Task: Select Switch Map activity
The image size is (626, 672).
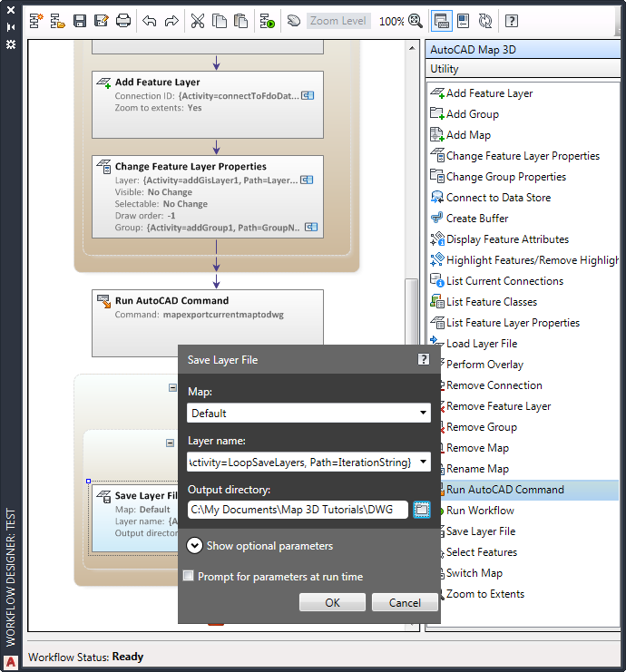Action: (474, 573)
